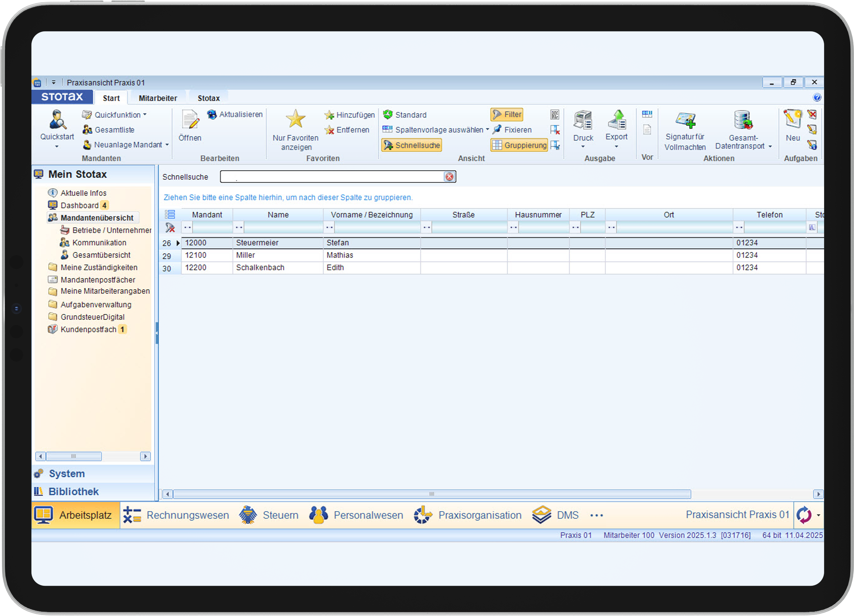
Task: Sort by the Telefon column header
Action: pos(769,215)
